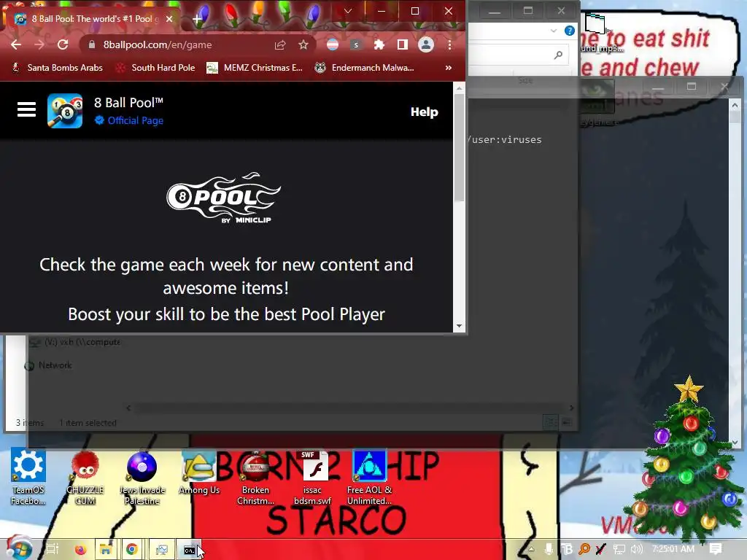The height and width of the screenshot is (560, 747).
Task: Select the und_mp3 desktop file
Action: pyautogui.click(x=601, y=34)
